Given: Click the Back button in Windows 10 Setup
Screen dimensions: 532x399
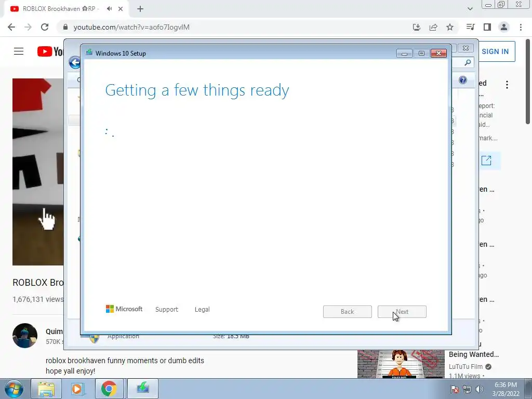Looking at the screenshot, I should coord(348,312).
